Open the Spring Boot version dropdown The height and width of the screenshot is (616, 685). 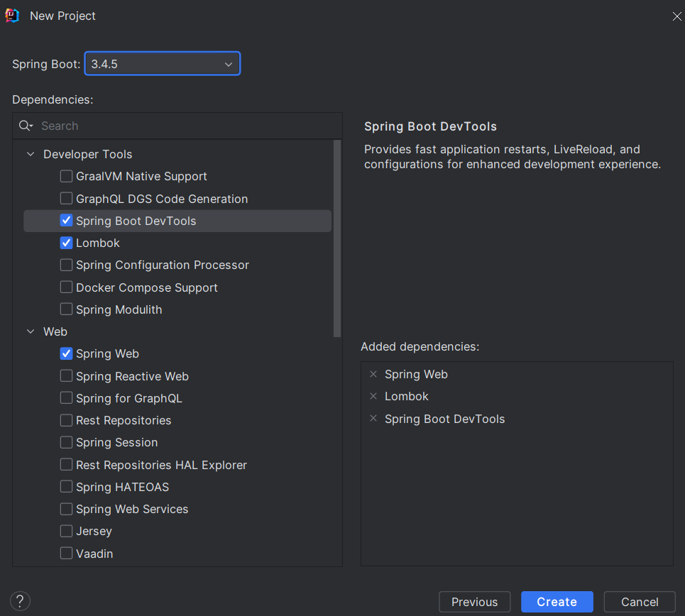162,64
